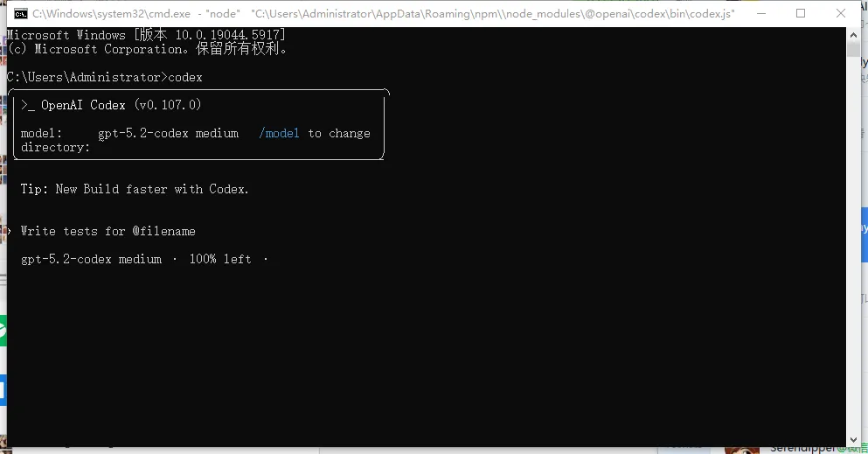The image size is (868, 454).
Task: Click the '100% left' status text
Action: click(220, 259)
